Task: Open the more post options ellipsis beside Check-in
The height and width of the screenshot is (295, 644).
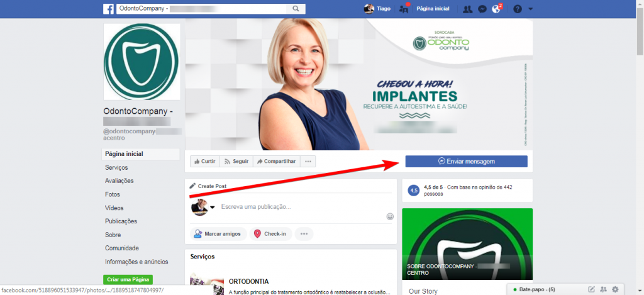Action: click(x=304, y=234)
